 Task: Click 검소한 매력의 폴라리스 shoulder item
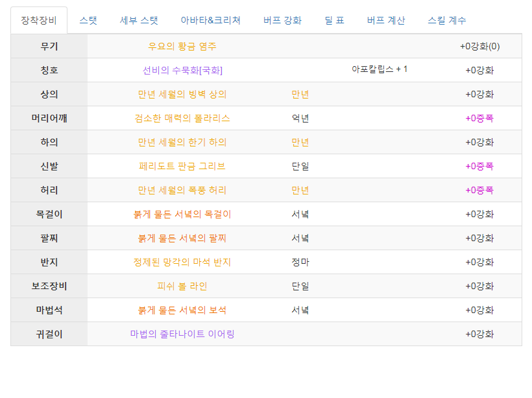(182, 119)
